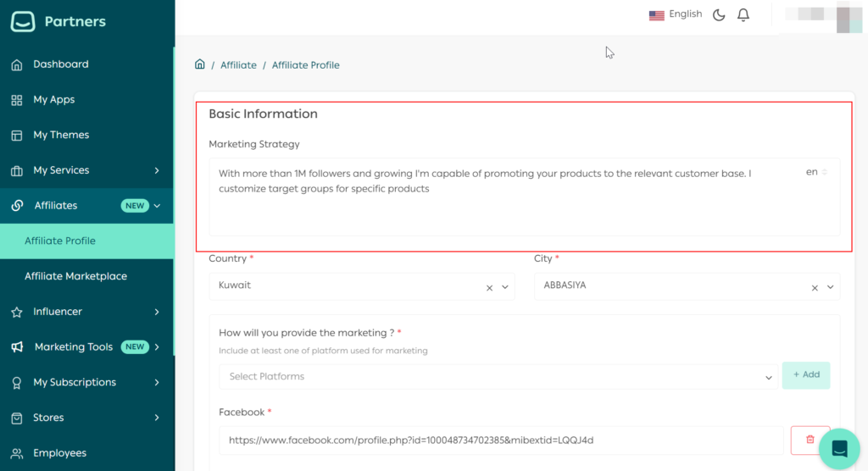Image resolution: width=868 pixels, height=471 pixels.
Task: Open Dashboard in the sidebar
Action: (x=60, y=64)
